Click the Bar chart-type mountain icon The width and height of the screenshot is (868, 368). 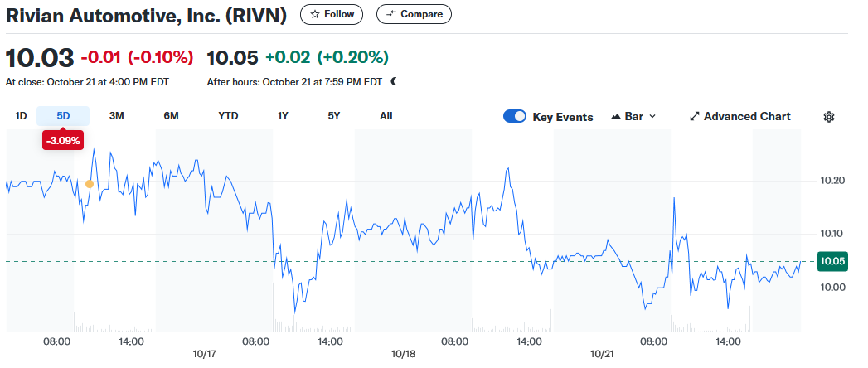point(616,117)
